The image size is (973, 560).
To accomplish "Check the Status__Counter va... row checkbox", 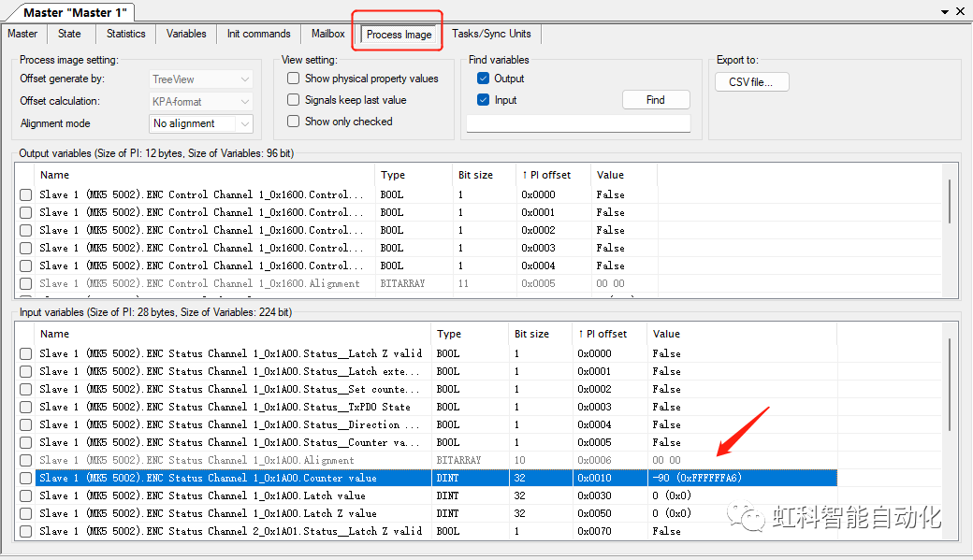I will [x=25, y=443].
